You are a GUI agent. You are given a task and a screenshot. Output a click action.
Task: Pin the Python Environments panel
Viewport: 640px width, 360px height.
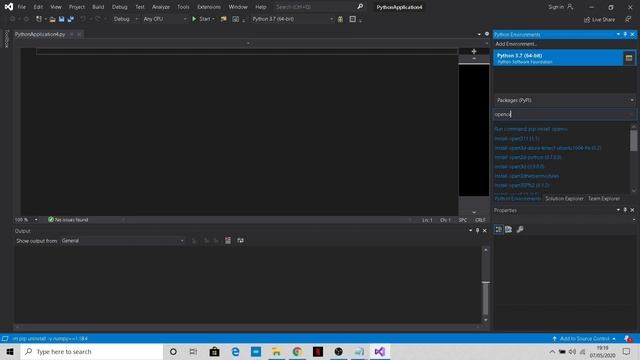coord(625,34)
